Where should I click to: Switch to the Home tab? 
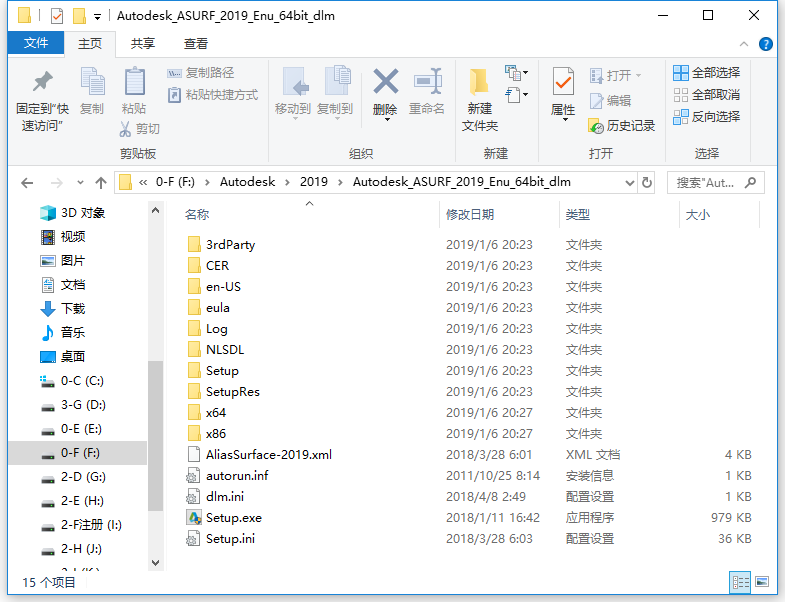(90, 44)
